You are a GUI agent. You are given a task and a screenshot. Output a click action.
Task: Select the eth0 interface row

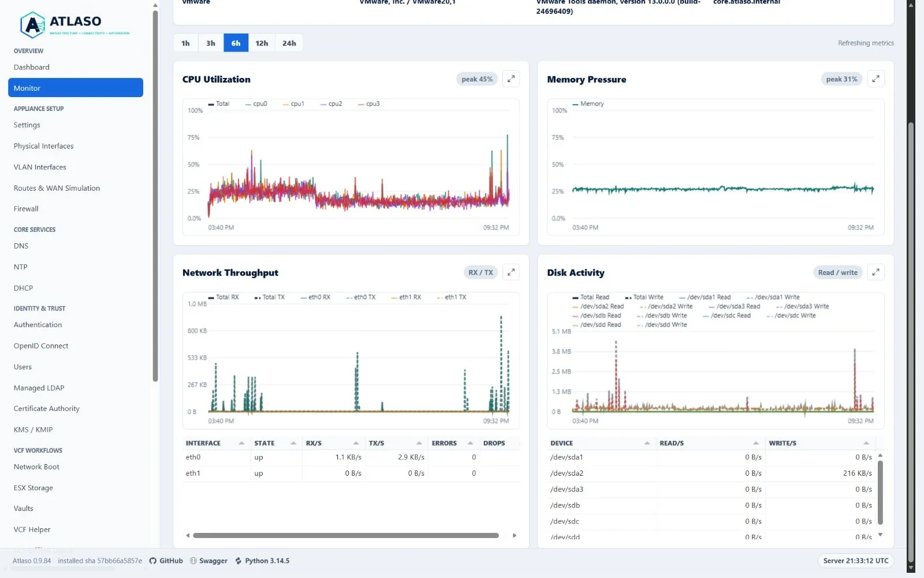pyautogui.click(x=351, y=457)
